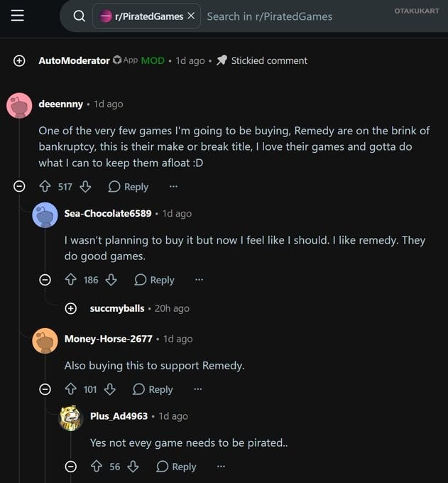Collapse deeennny's comment thread

(x=19, y=186)
